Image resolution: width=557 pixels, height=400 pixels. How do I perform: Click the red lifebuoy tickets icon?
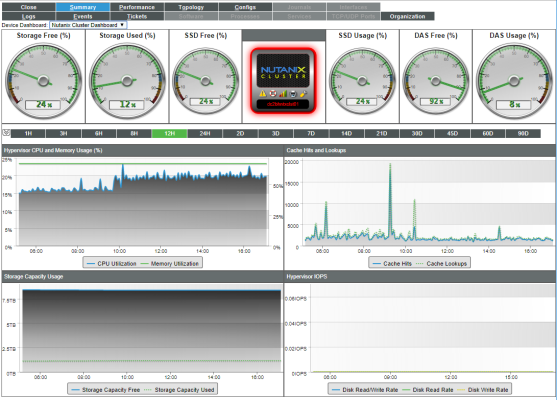273,94
